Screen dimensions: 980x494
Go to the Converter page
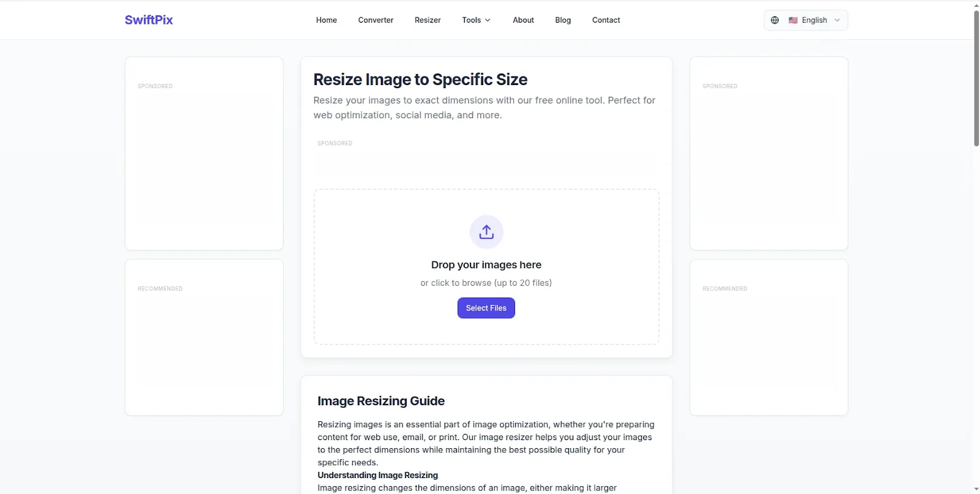pos(375,20)
